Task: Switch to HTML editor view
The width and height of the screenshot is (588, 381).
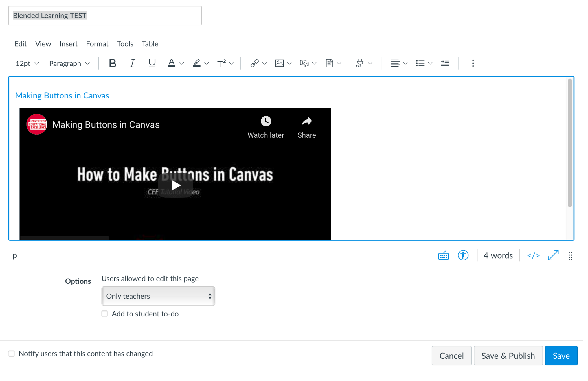Action: click(x=533, y=255)
